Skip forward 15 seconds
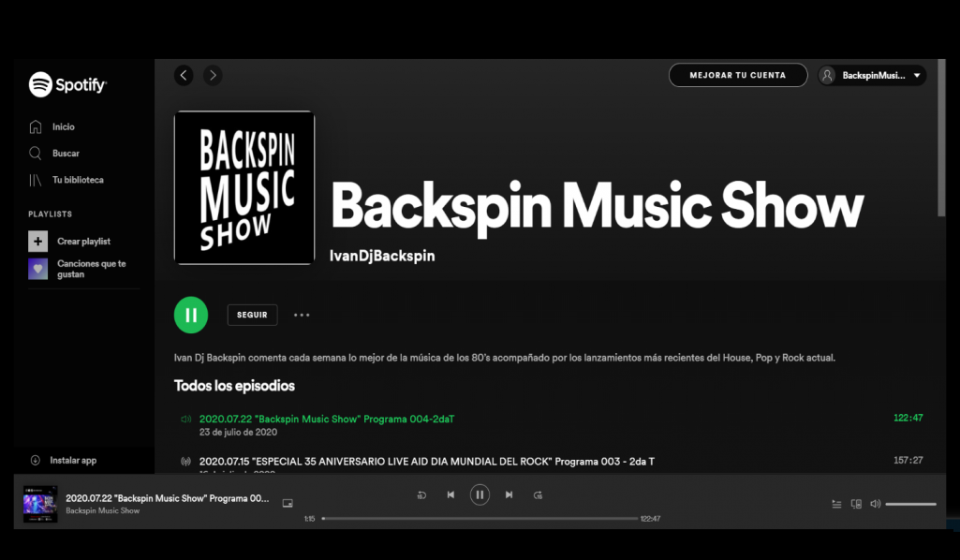 (538, 494)
